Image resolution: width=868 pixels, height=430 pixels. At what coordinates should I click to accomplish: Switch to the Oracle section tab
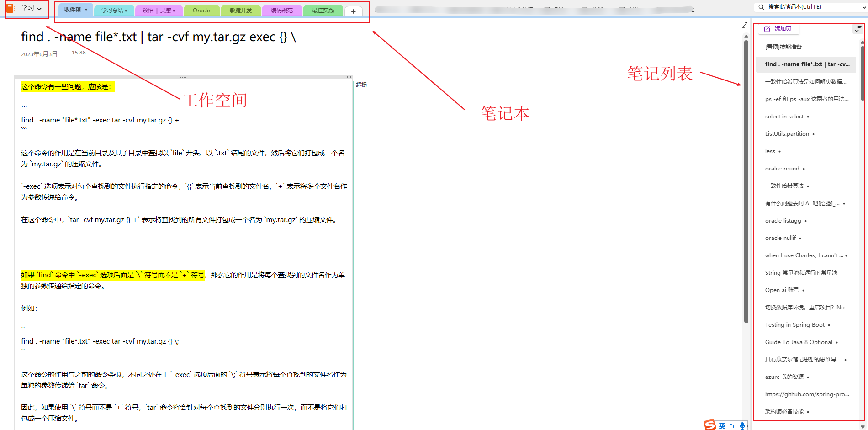[x=201, y=10]
